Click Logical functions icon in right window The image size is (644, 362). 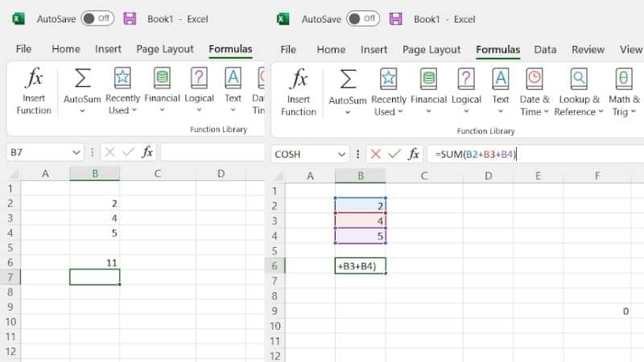[x=465, y=79]
